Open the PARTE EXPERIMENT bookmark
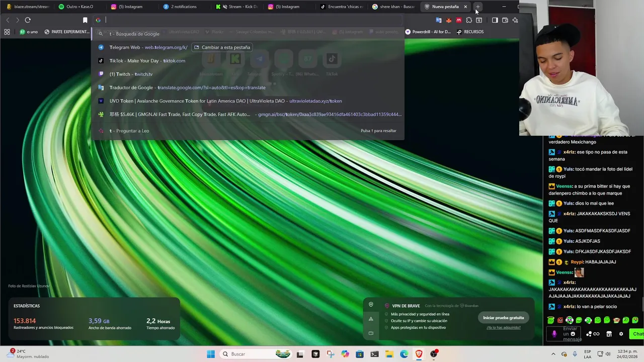This screenshot has width=644, height=362. [x=67, y=32]
